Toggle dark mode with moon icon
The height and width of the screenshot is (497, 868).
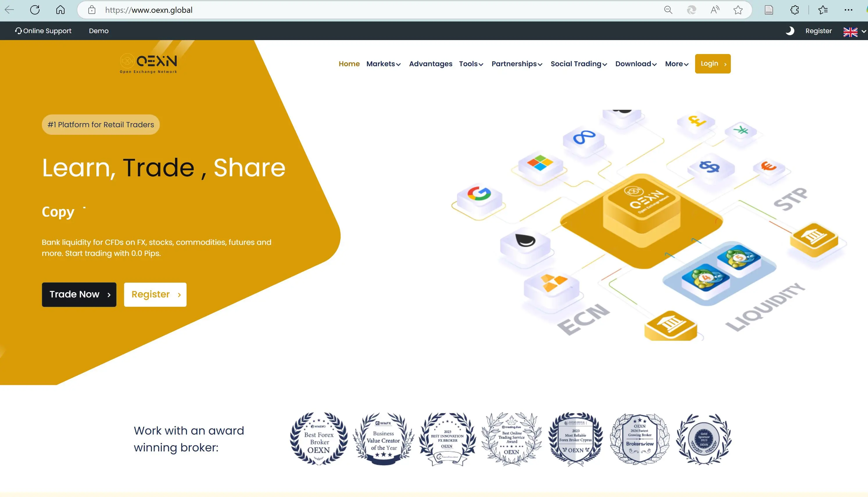click(x=790, y=31)
